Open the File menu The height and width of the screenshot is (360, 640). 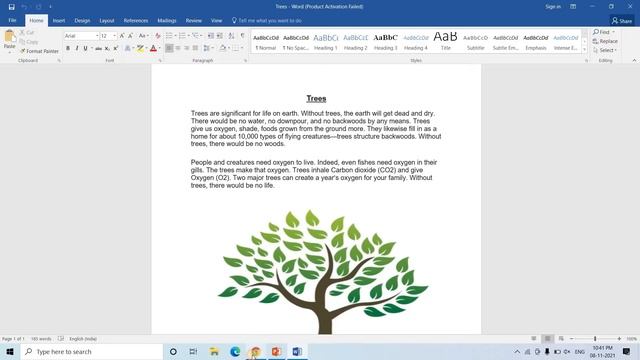(12, 20)
